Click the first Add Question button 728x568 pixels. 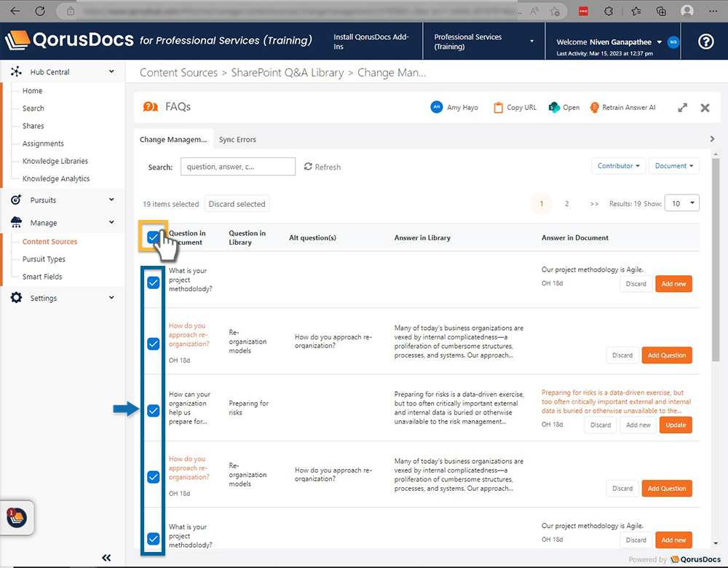(667, 355)
